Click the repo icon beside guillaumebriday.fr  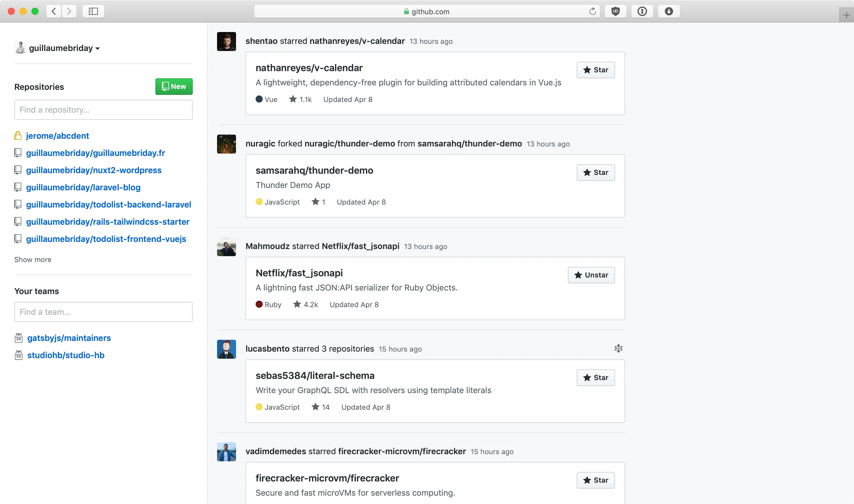tap(18, 153)
